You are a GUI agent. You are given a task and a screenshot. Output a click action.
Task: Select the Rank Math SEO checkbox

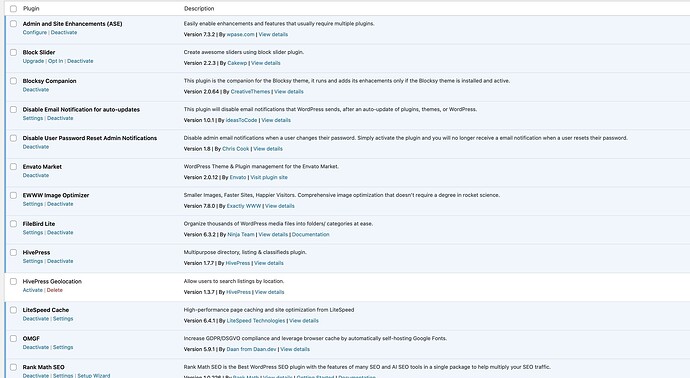13,367
